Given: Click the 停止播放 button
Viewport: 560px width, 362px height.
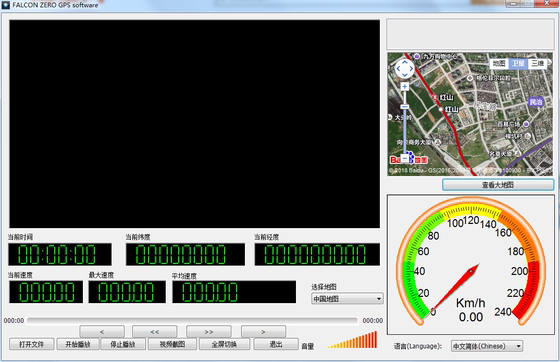Looking at the screenshot, I should click(123, 344).
